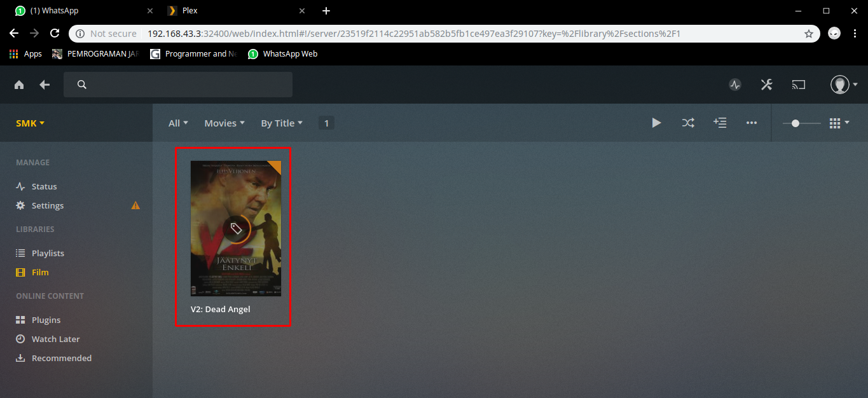
Task: Bookmark this page with star icon
Action: (809, 34)
